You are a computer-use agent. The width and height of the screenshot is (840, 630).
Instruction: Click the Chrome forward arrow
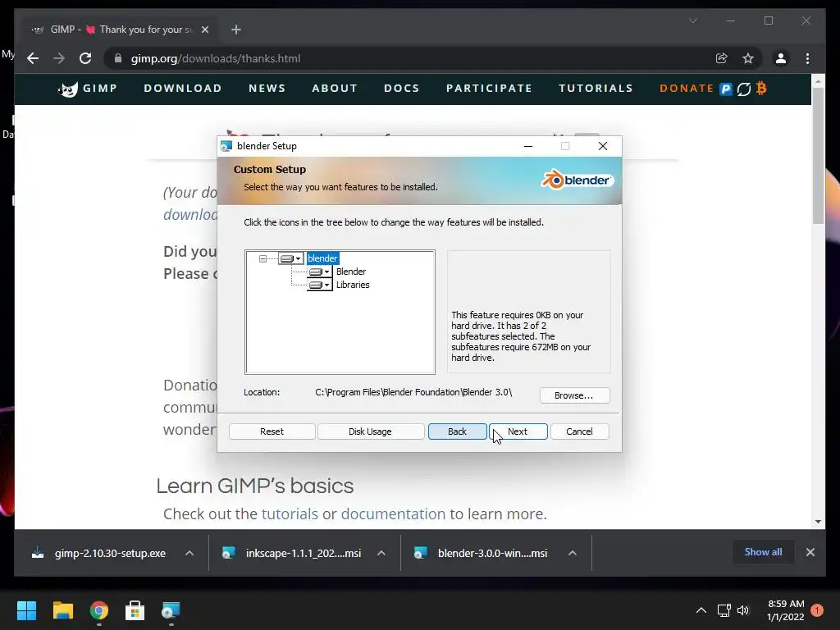[x=59, y=58]
